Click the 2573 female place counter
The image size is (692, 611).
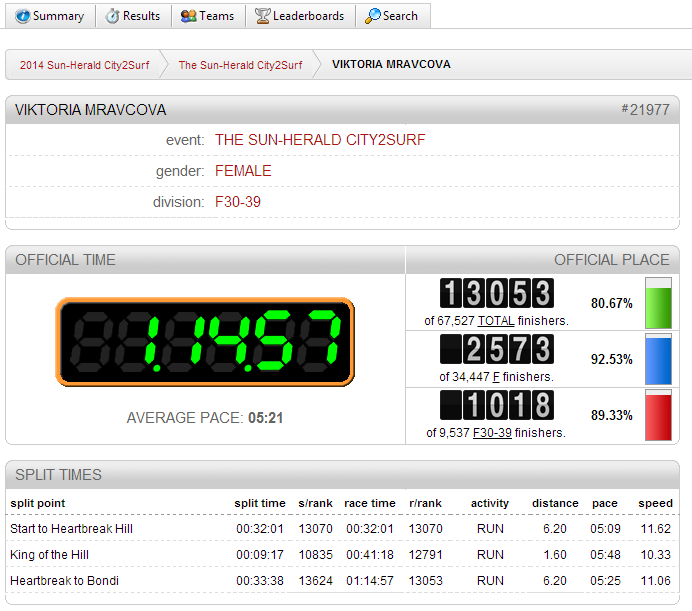(x=496, y=349)
